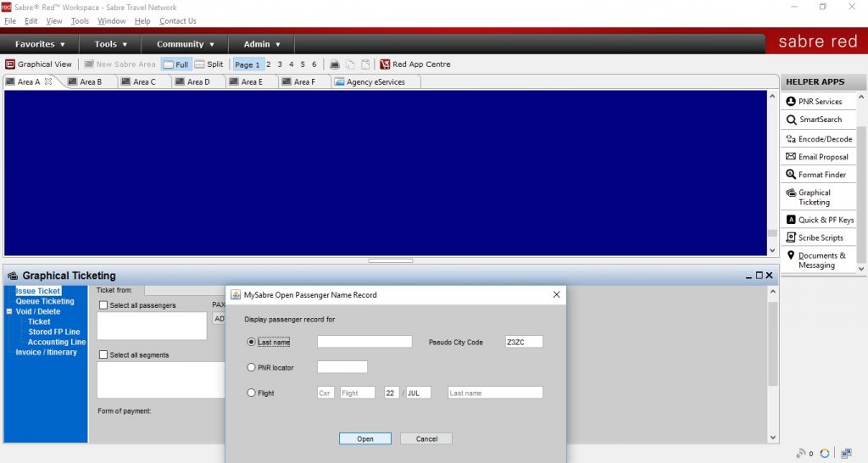Collapse the Void / Delete tree node
868x463 pixels.
[x=8, y=311]
